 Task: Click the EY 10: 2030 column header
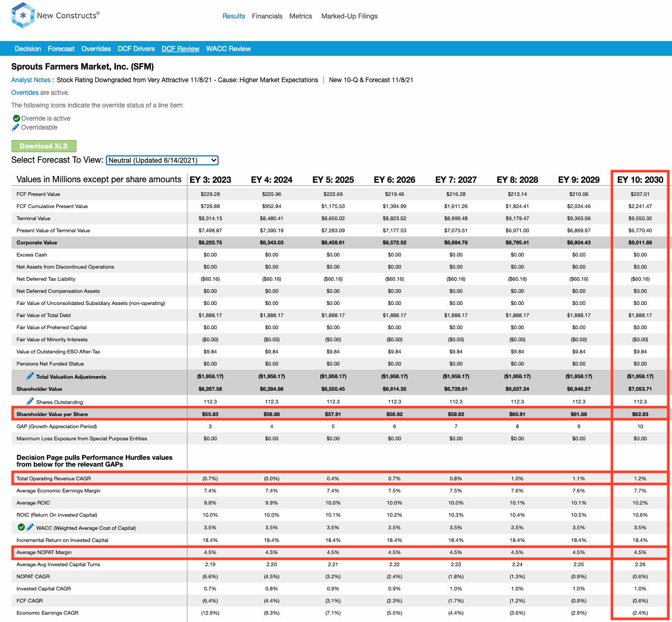click(x=640, y=180)
